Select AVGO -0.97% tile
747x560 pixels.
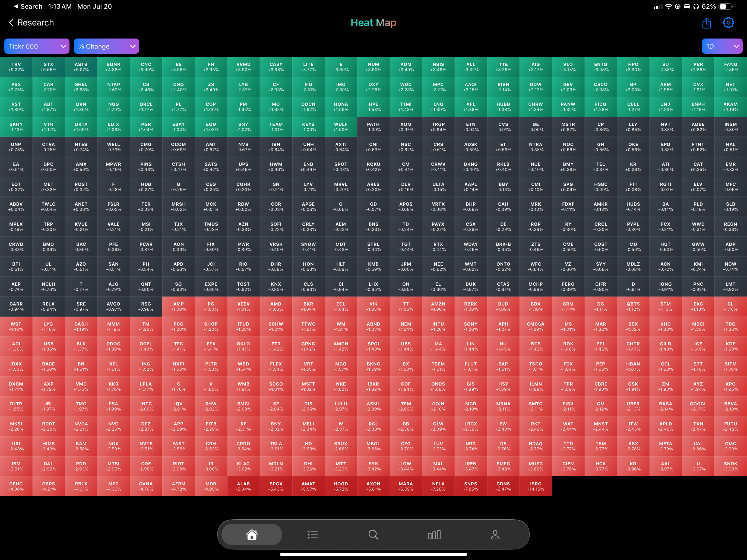(113, 307)
